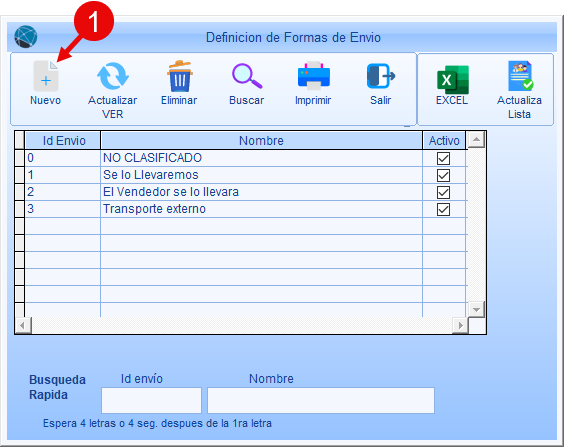Click the grid's scroll down arrow
The image size is (564, 447).
(x=476, y=309)
